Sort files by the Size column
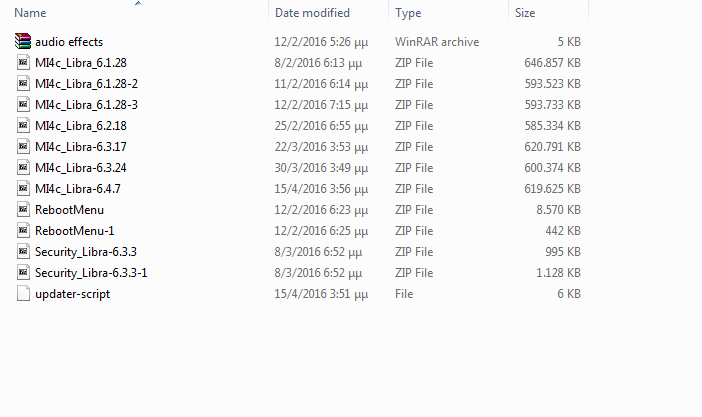The height and width of the screenshot is (417, 702). point(525,13)
